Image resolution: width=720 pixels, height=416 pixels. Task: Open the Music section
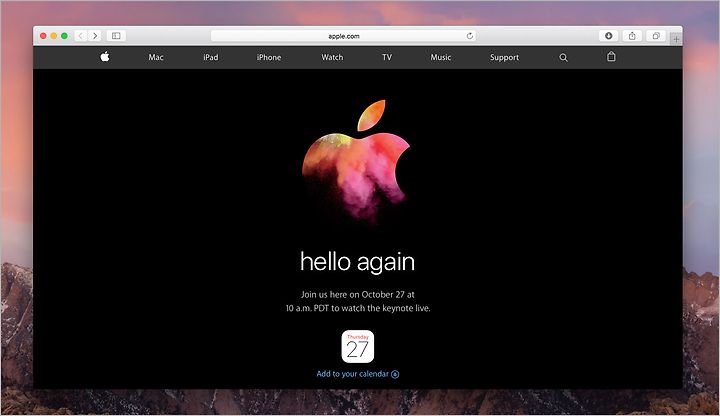pos(440,57)
